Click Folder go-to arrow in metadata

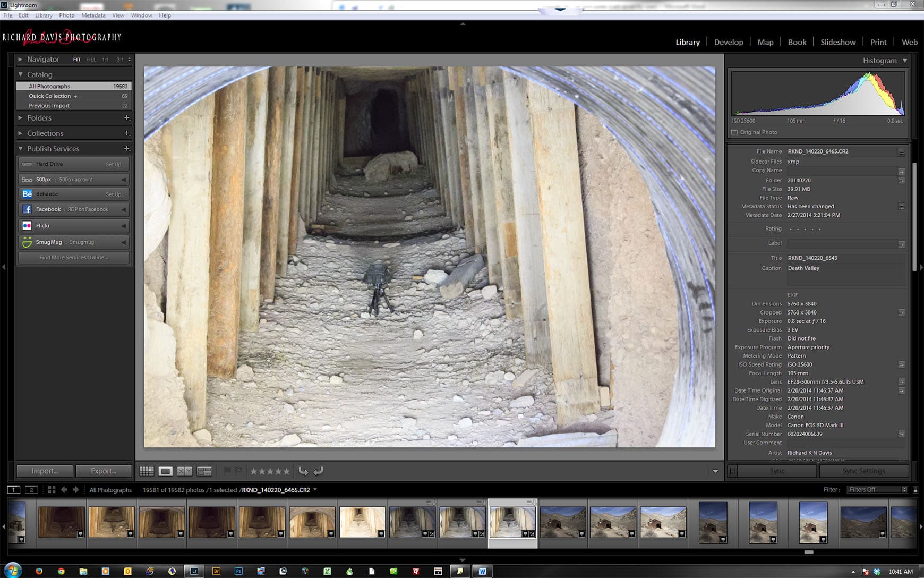901,181
